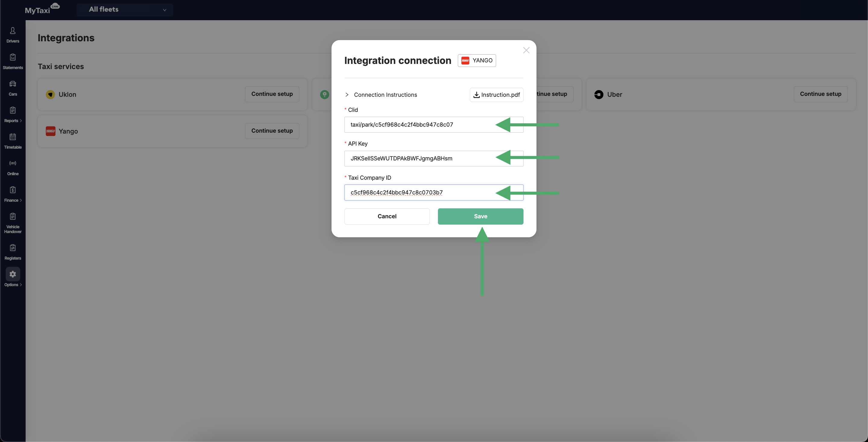
Task: Continue setup for Uber
Action: click(x=820, y=94)
